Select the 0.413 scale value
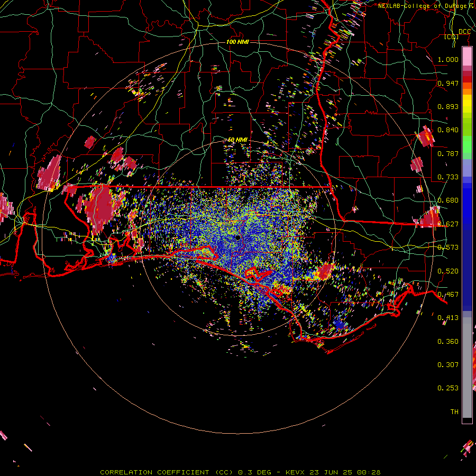Image resolution: width=476 pixels, height=476 pixels. click(x=448, y=318)
